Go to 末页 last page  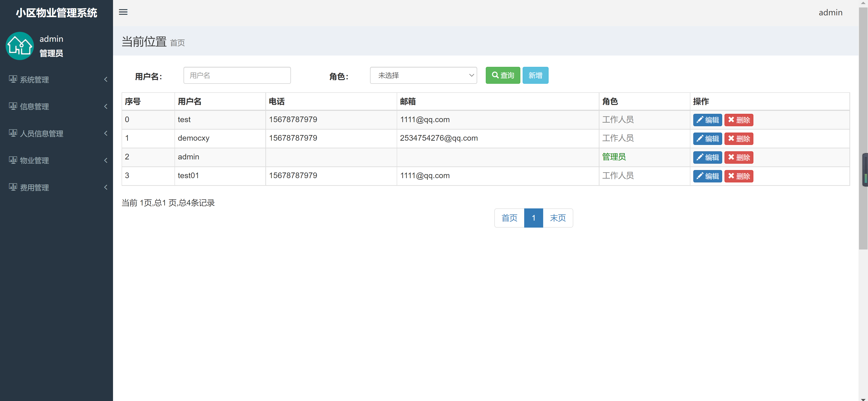tap(558, 218)
